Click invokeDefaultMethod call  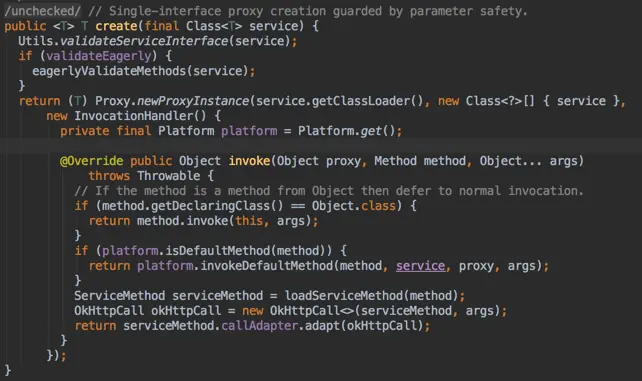click(x=267, y=266)
